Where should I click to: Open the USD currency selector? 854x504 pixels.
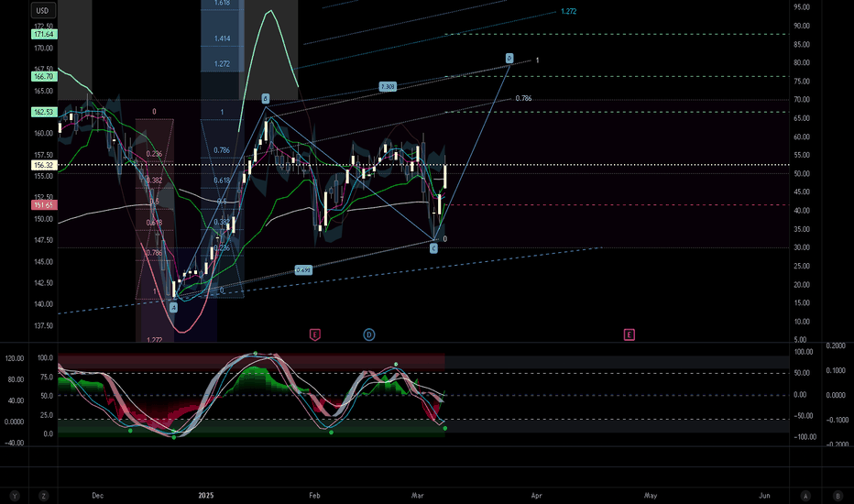(x=42, y=10)
